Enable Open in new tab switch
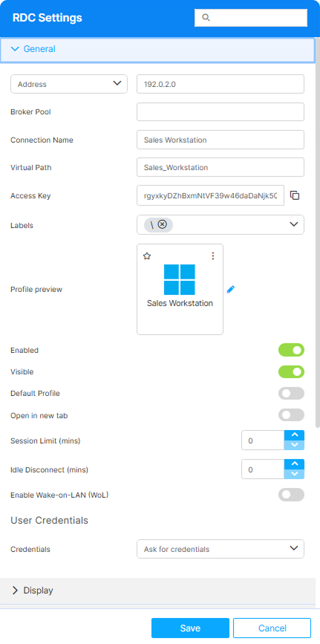 coord(291,414)
